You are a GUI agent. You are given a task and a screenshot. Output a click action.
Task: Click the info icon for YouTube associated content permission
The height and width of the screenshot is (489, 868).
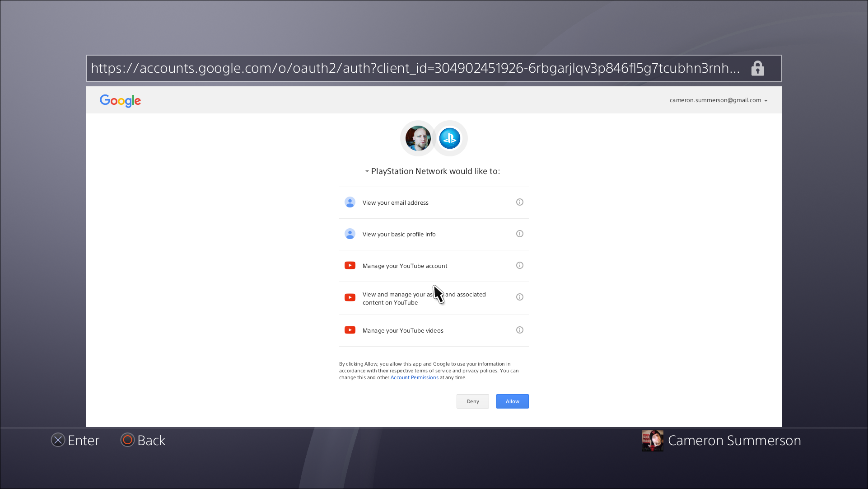(x=519, y=297)
